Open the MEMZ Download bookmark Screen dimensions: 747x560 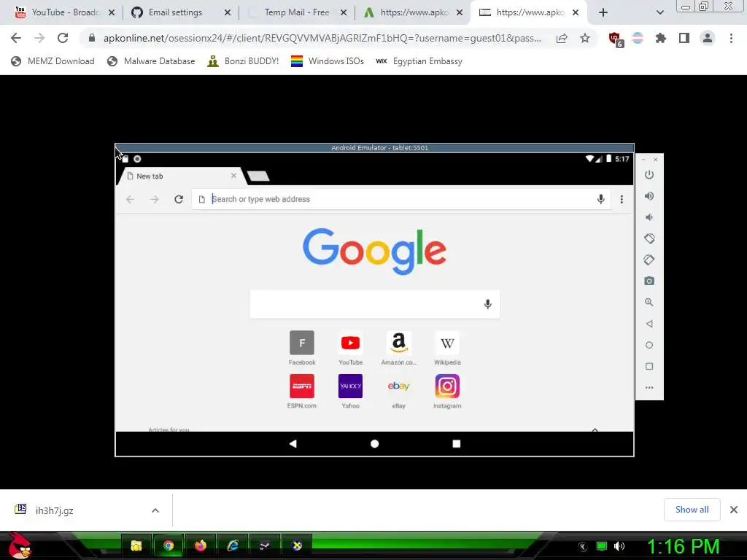tap(53, 61)
